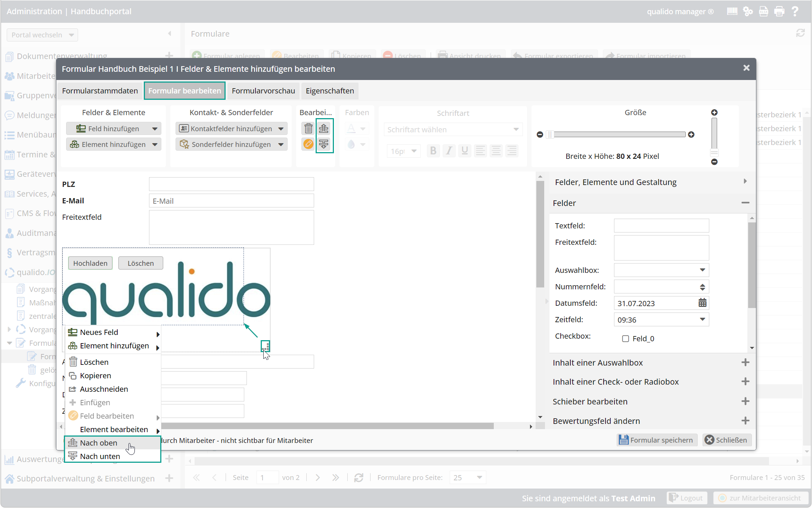Click the Logout button
Viewport: 812px width, 508px height.
click(687, 498)
